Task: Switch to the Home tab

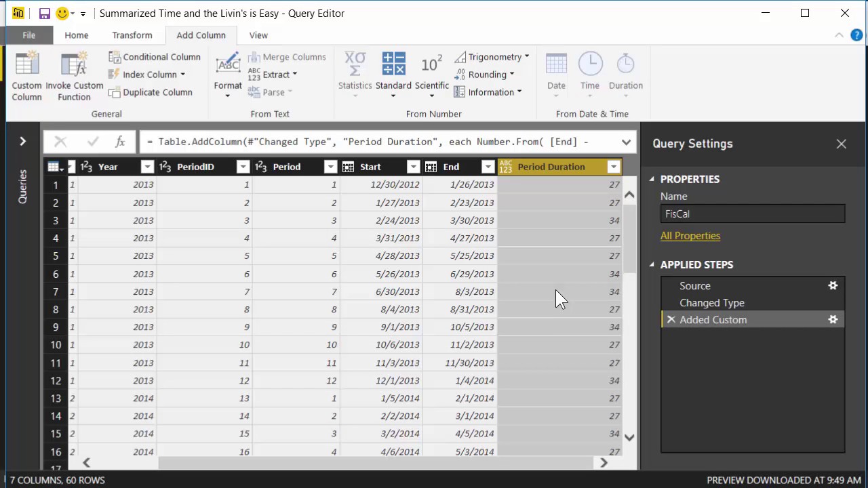Action: tap(76, 35)
